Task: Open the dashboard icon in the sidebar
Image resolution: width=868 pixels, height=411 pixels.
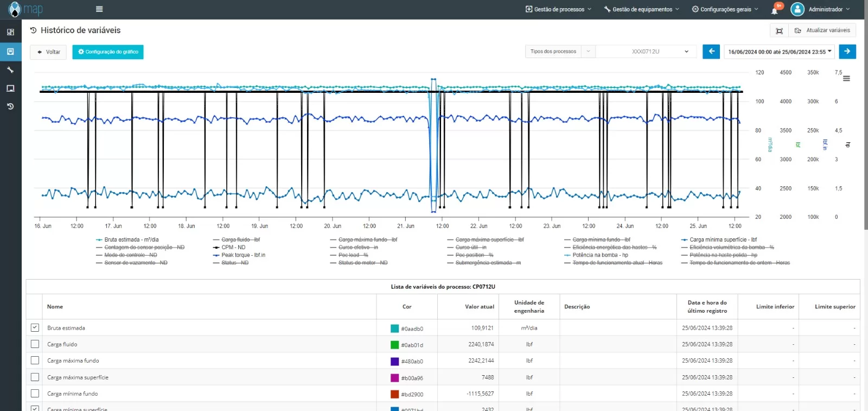Action: pyautogui.click(x=10, y=32)
